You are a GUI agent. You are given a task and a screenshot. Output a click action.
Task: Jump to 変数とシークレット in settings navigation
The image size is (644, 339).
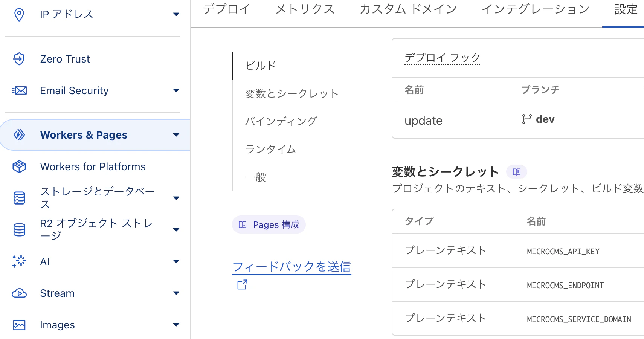tap(292, 93)
